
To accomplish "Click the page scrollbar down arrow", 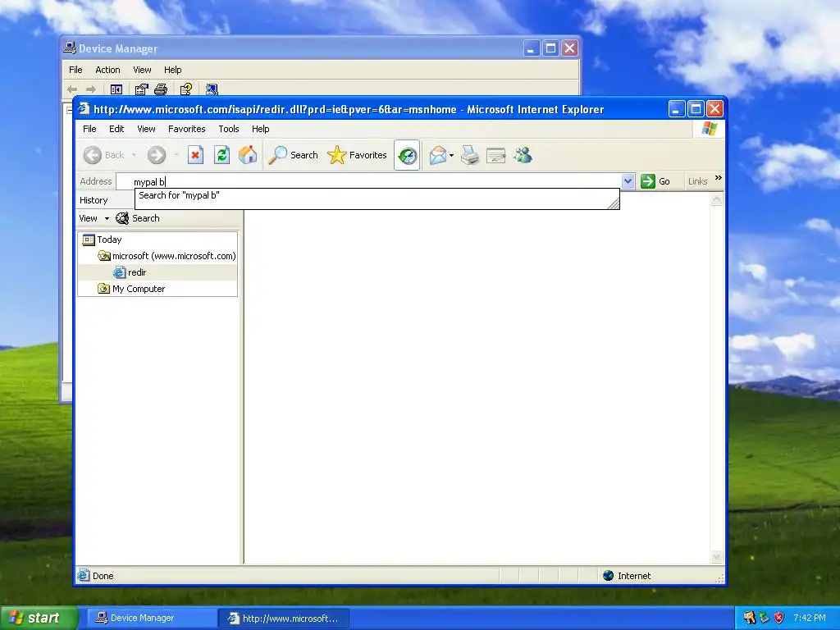I will (716, 557).
